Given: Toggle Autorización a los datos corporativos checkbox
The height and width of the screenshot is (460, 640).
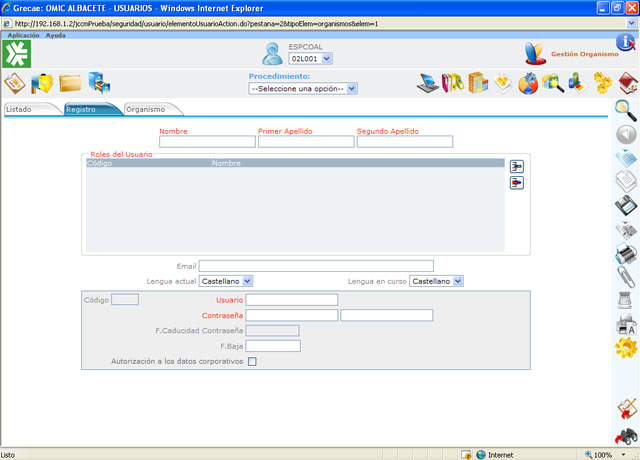Looking at the screenshot, I should (252, 361).
